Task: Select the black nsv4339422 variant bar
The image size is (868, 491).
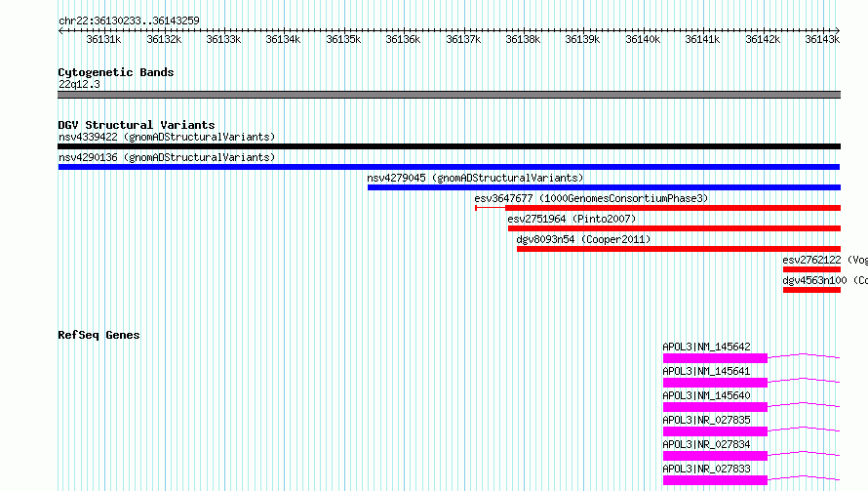Action: [449, 146]
